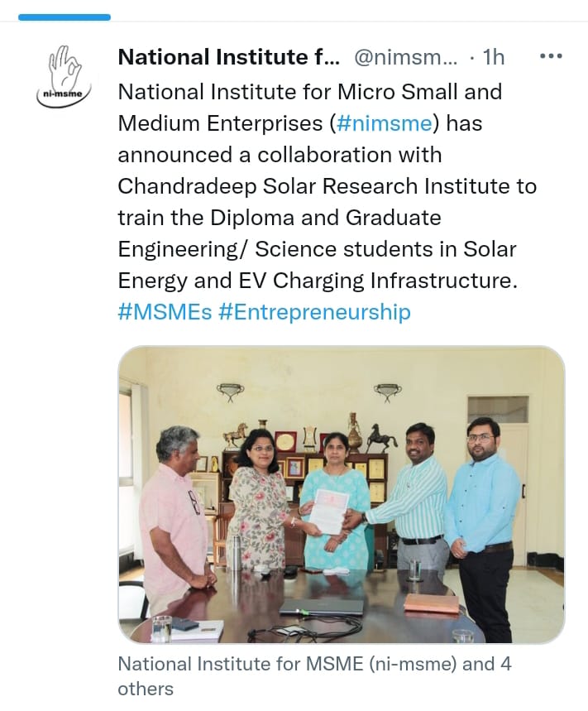The height and width of the screenshot is (711, 588).
Task: View accounts tagged "National Institute for MSME (ni-msme)"
Action: coord(287,664)
